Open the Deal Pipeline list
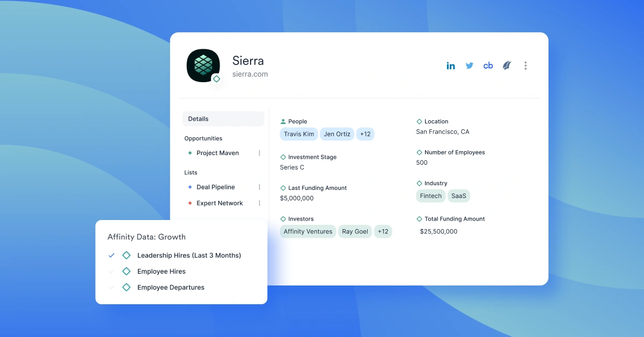Image resolution: width=644 pixels, height=337 pixels. click(x=216, y=187)
